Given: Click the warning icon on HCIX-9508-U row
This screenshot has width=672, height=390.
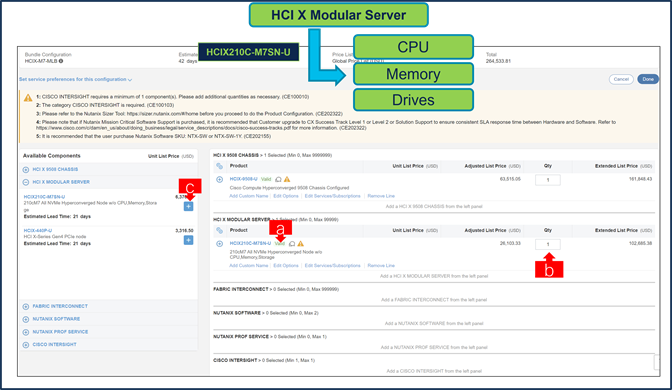Looking at the screenshot, I should point(287,179).
